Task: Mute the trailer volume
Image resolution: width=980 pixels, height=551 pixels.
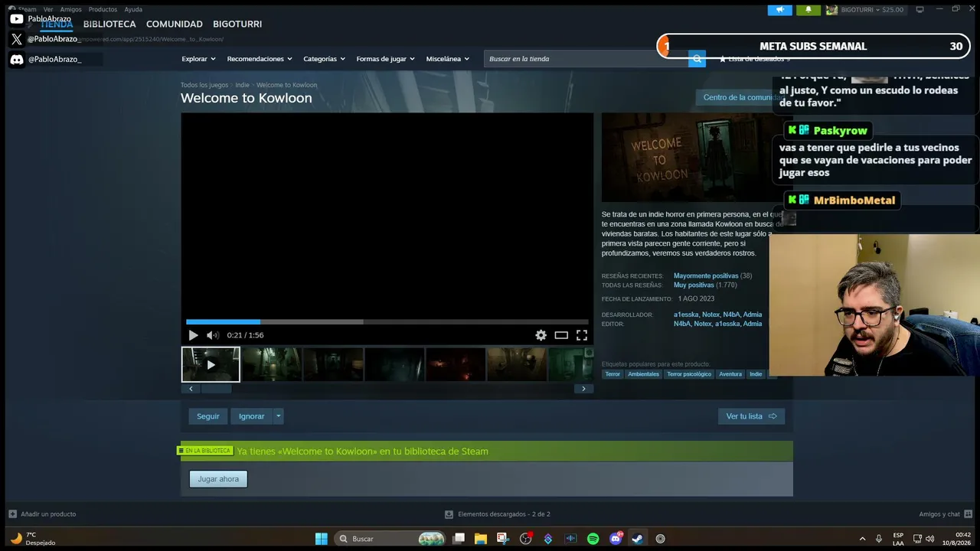Action: tap(212, 335)
